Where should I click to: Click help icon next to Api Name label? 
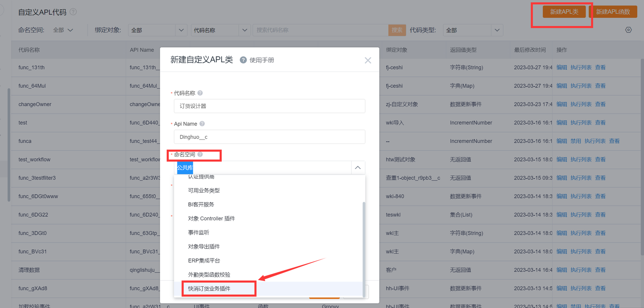pos(202,124)
